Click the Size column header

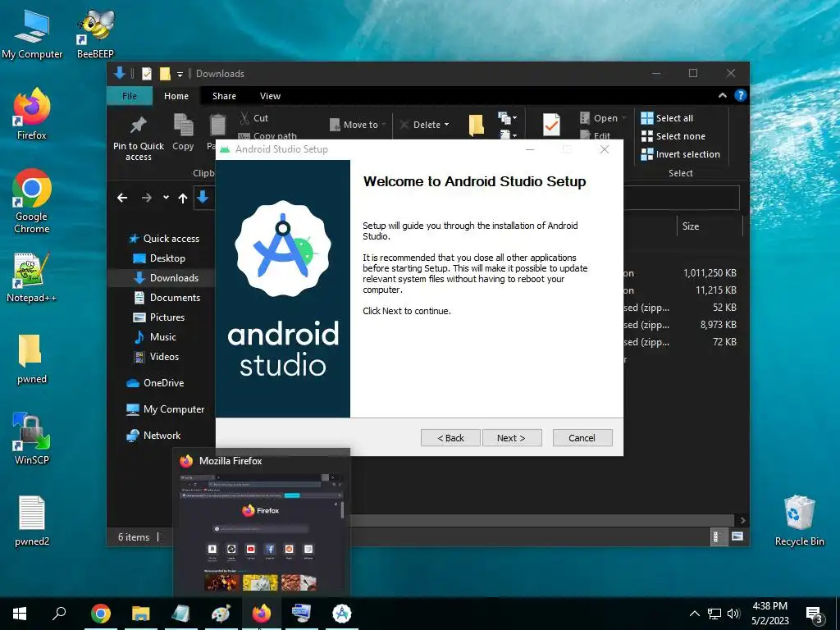coord(710,226)
